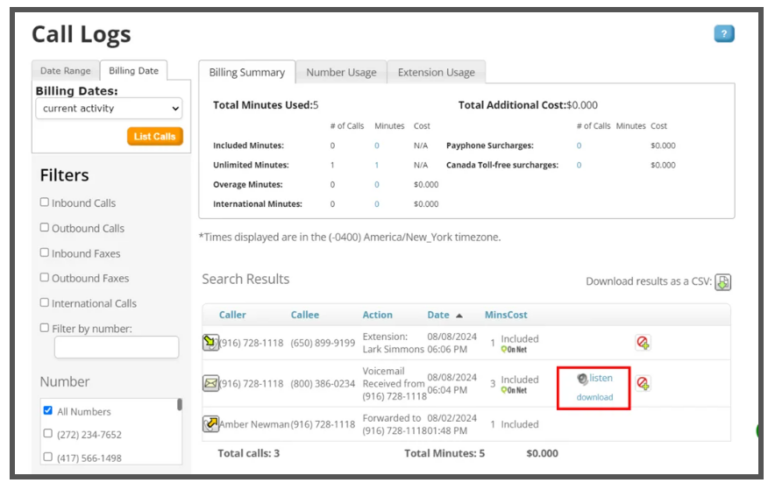Viewport: 768px width, 490px height.
Task: Sort results by the Callee column
Action: pyautogui.click(x=305, y=315)
